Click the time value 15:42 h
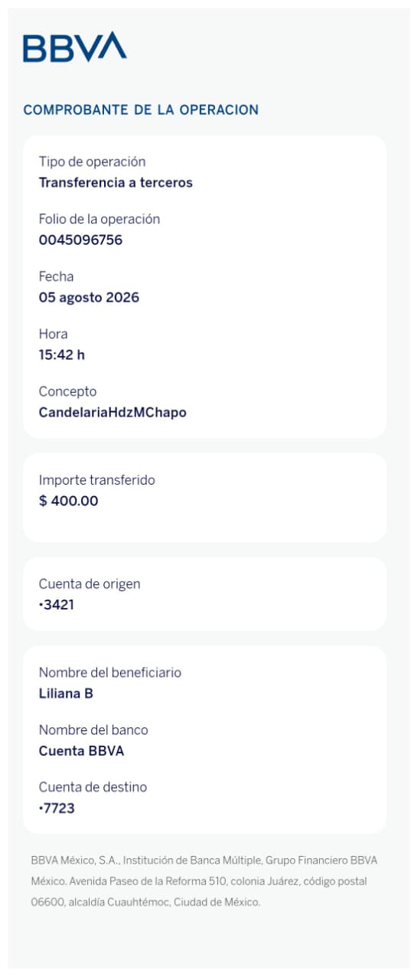 point(61,355)
